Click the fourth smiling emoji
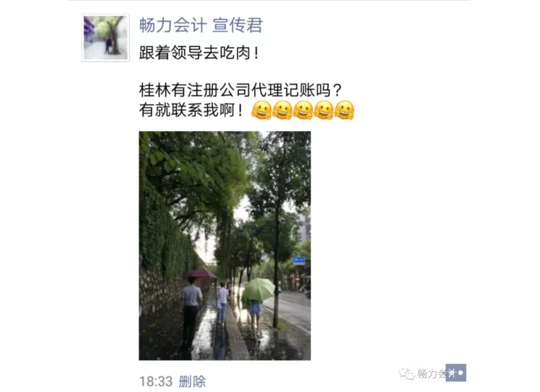 point(324,110)
